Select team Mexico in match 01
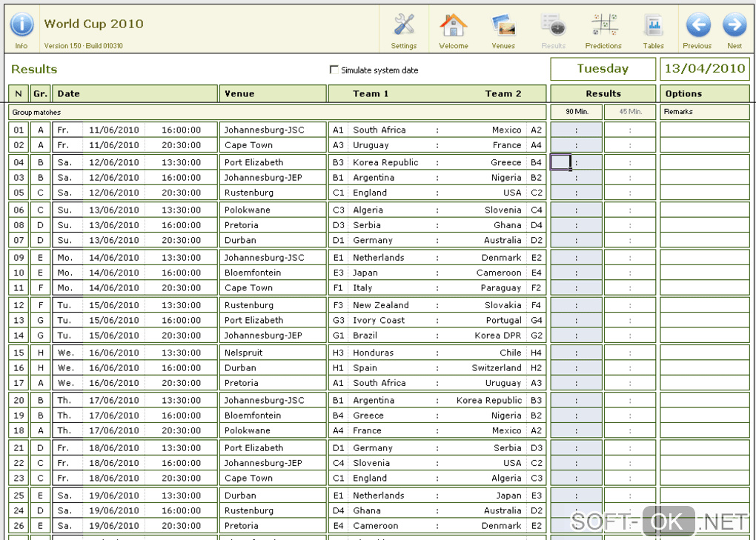This screenshot has width=756, height=540. 506,130
